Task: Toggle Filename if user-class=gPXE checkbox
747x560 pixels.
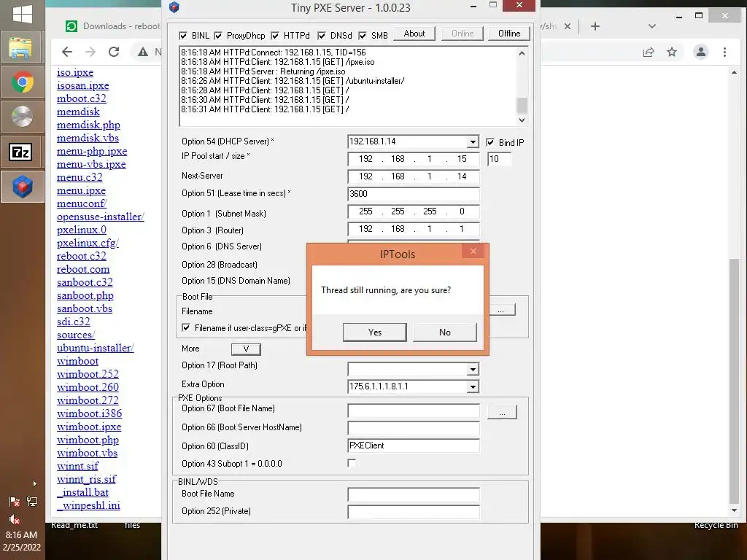Action: pyautogui.click(x=186, y=327)
